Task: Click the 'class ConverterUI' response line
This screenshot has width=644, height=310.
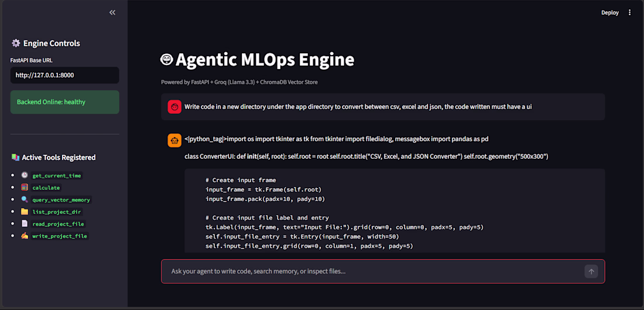Action: (x=366, y=156)
